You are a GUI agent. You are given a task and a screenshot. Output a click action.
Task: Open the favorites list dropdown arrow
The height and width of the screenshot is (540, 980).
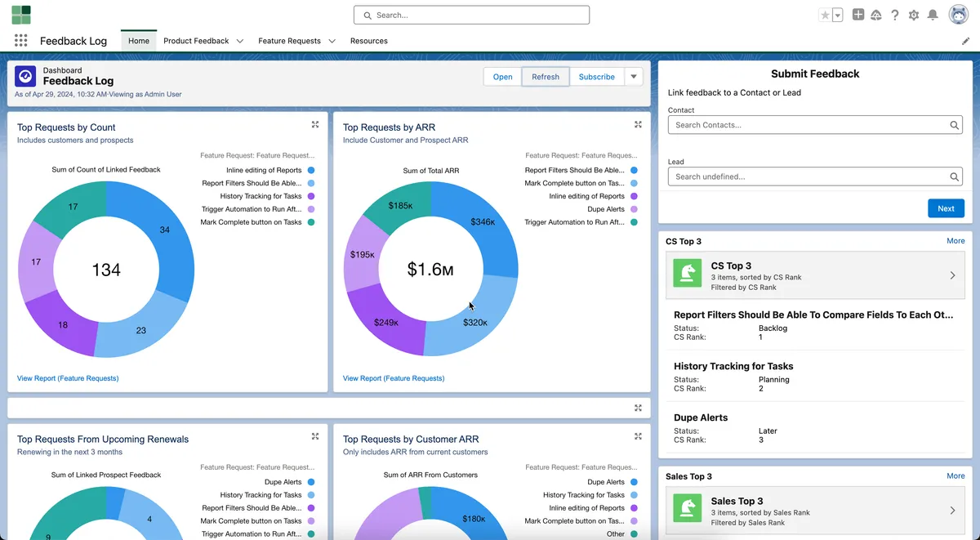[837, 15]
